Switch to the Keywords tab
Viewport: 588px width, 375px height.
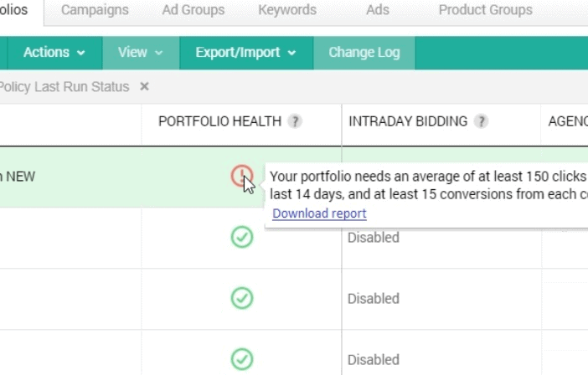pyautogui.click(x=287, y=10)
